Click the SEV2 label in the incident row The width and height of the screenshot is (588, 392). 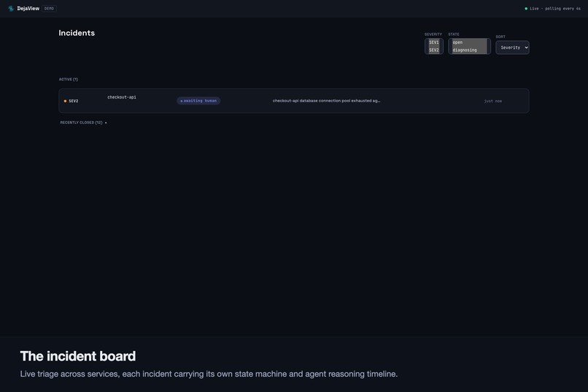click(x=74, y=101)
